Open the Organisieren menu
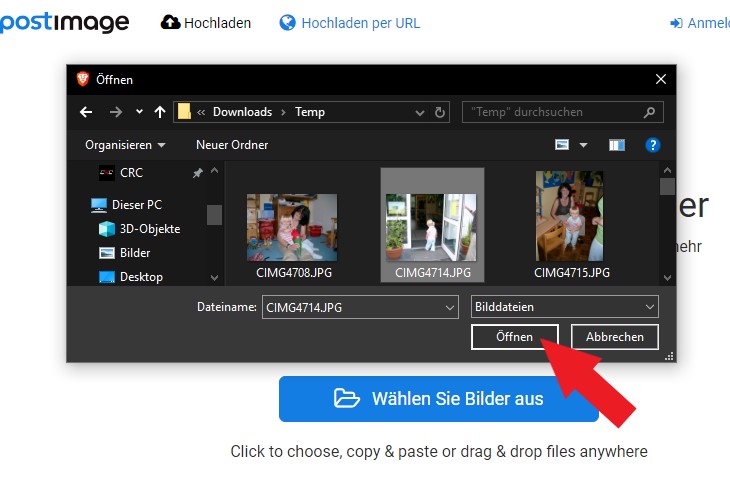730x498 pixels. [125, 145]
